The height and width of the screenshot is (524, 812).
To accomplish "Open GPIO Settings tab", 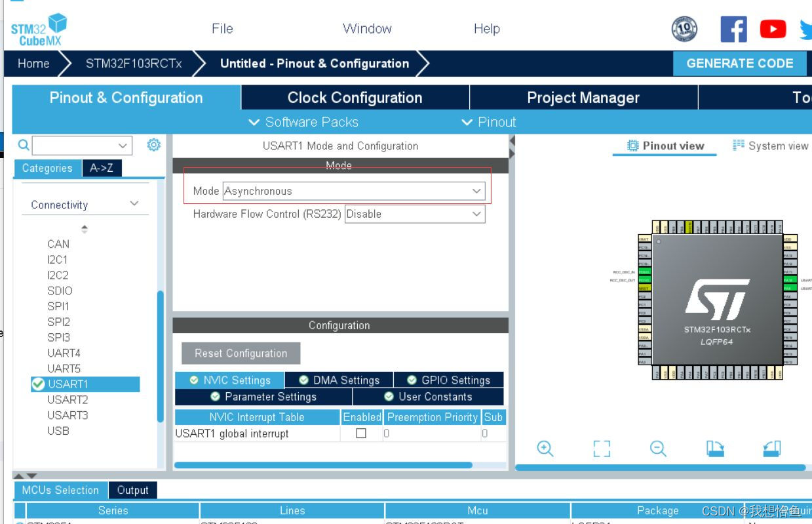I will point(448,380).
